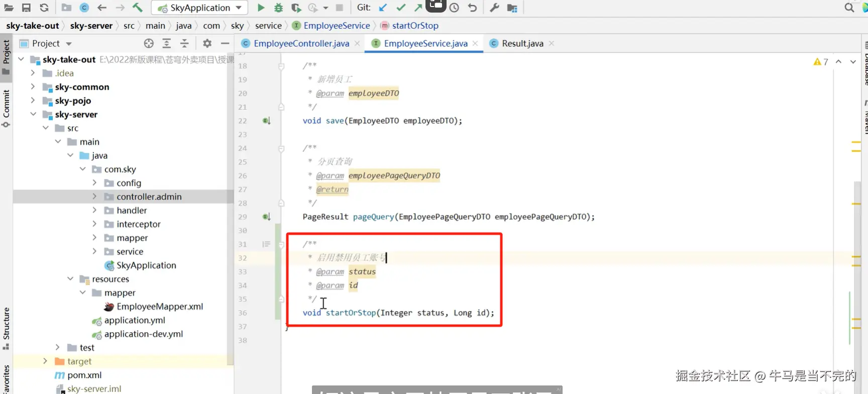Open the Structure tool window side tab
The width and height of the screenshot is (868, 394).
(x=6, y=329)
